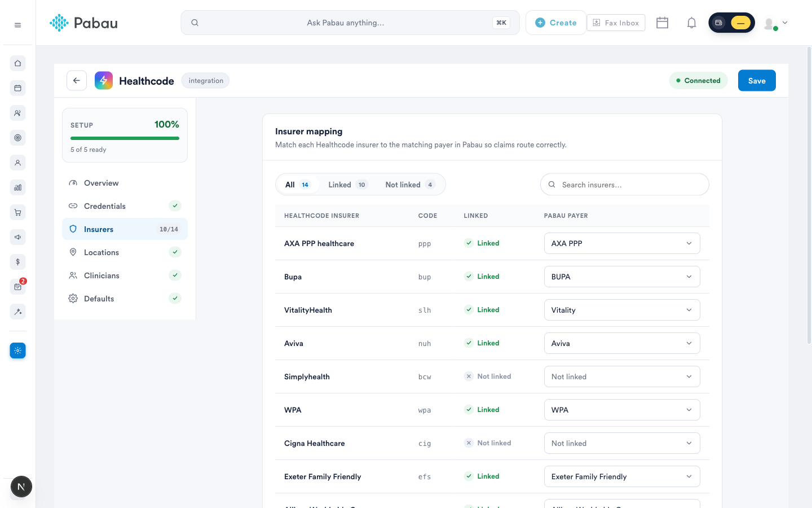Open the single-person icon in sidebar
Screen dimensions: 812x508
[x=17, y=163]
